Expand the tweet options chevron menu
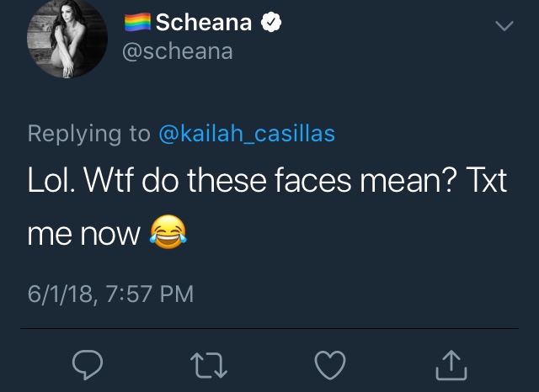This screenshot has width=539, height=392. (504, 26)
